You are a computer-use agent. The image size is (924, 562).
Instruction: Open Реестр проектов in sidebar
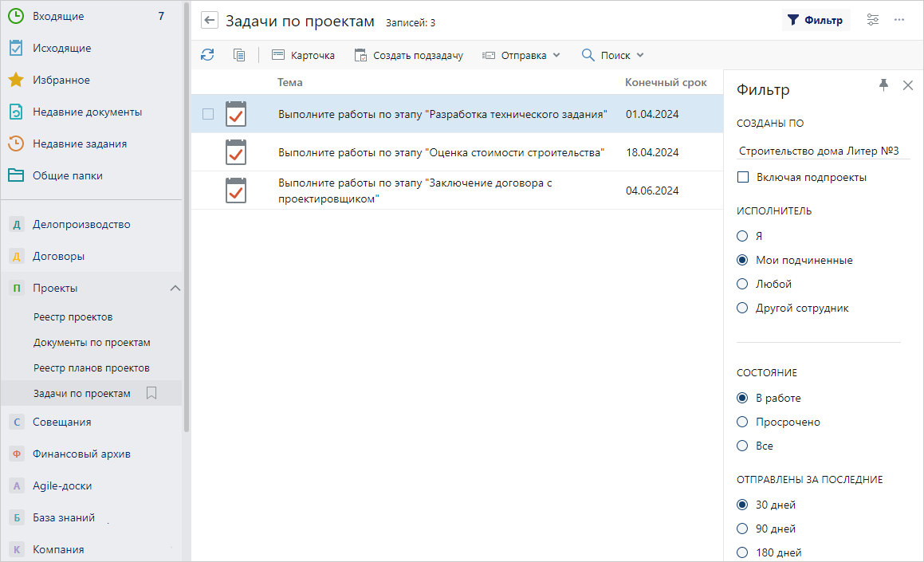click(73, 316)
